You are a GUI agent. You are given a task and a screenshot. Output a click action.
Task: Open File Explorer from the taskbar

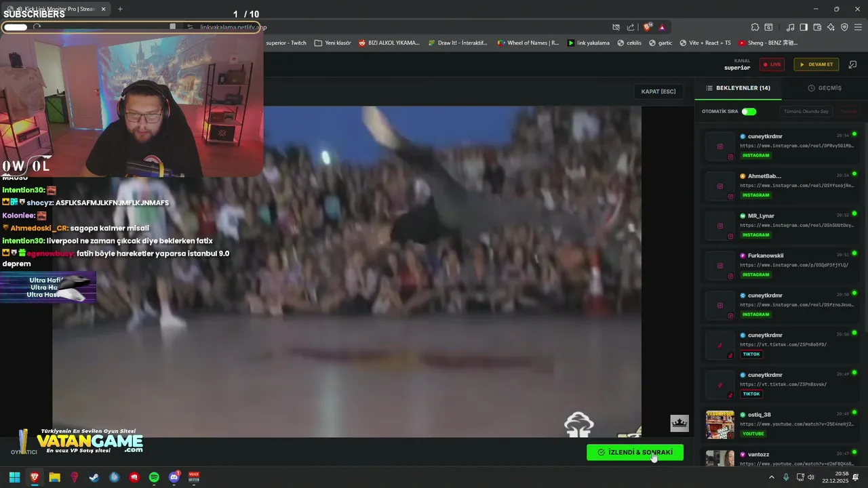click(x=54, y=477)
